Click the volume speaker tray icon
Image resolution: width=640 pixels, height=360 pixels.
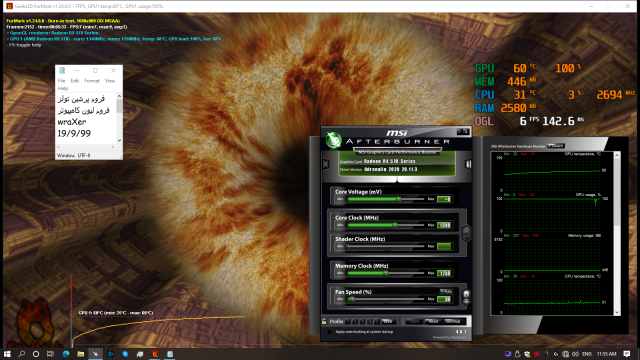(x=575, y=354)
